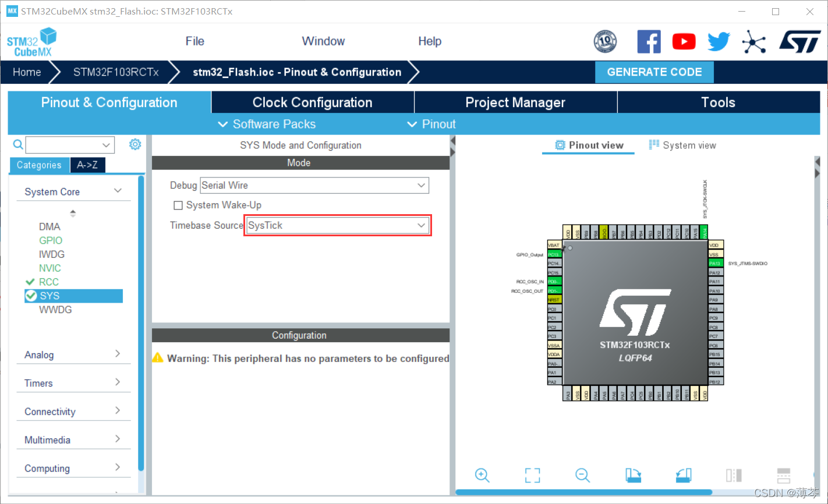The width and height of the screenshot is (828, 504).
Task: Open the Facebook page icon
Action: pyautogui.click(x=649, y=41)
